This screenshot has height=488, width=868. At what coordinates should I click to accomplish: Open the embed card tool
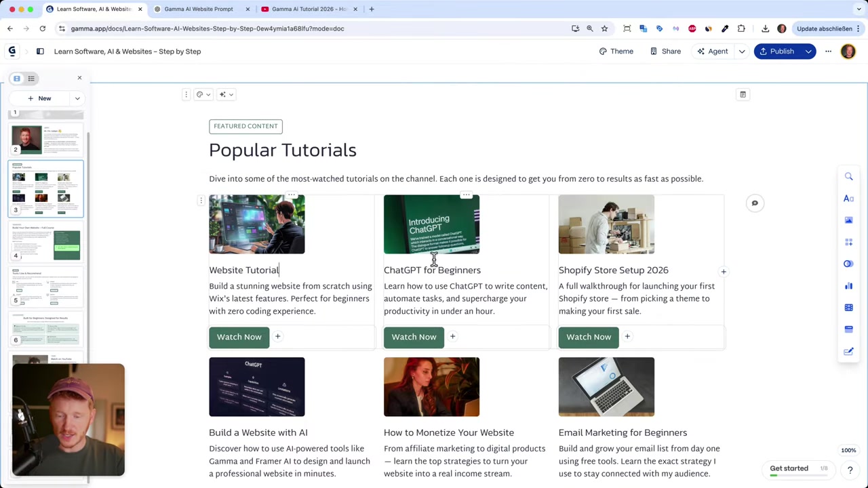848,329
